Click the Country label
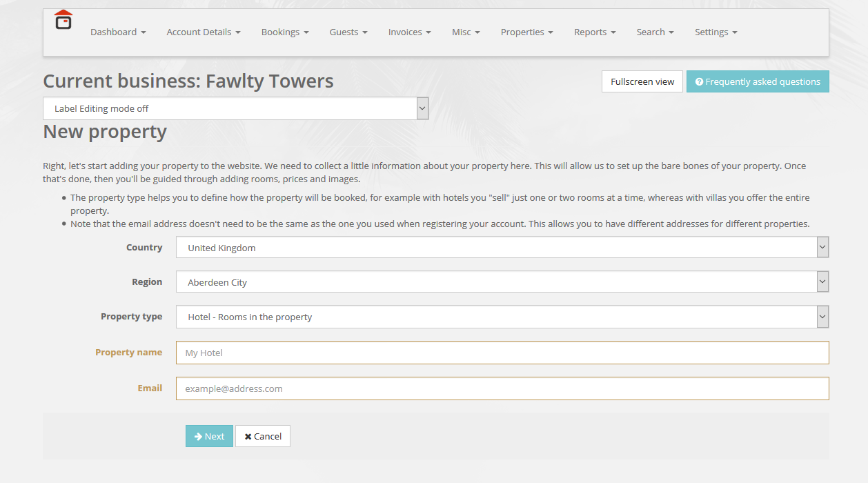The width and height of the screenshot is (868, 483). point(144,247)
